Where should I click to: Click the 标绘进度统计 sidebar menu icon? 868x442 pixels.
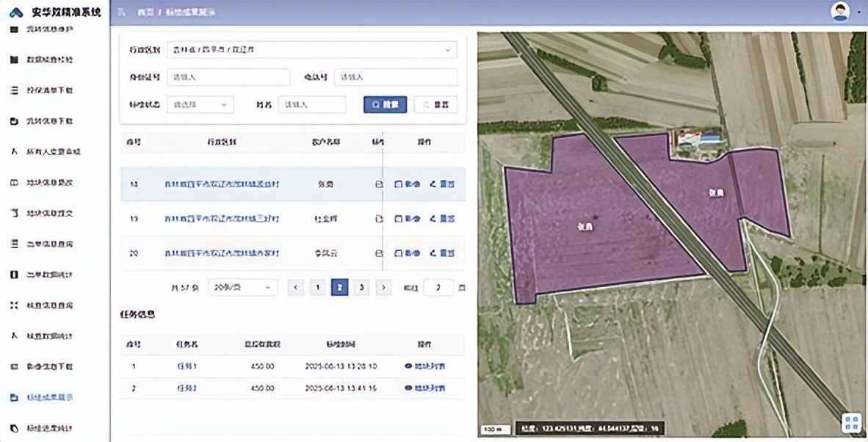[14, 428]
